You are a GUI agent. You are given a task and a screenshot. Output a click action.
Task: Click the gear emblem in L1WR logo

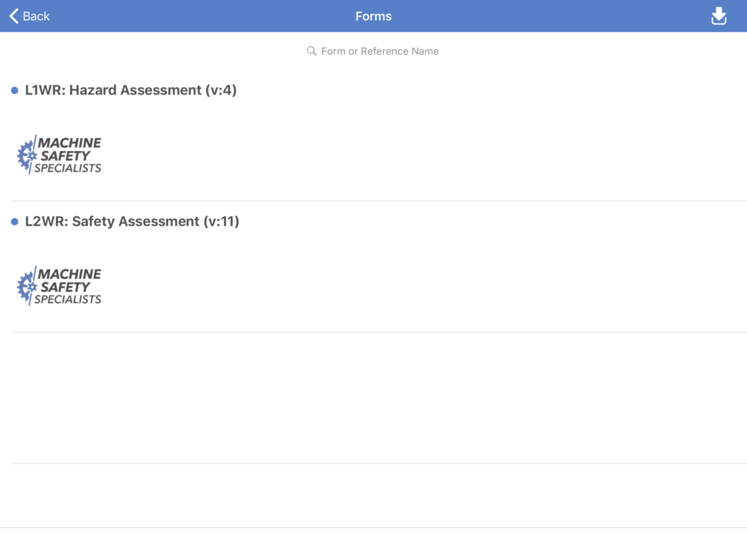(x=26, y=156)
